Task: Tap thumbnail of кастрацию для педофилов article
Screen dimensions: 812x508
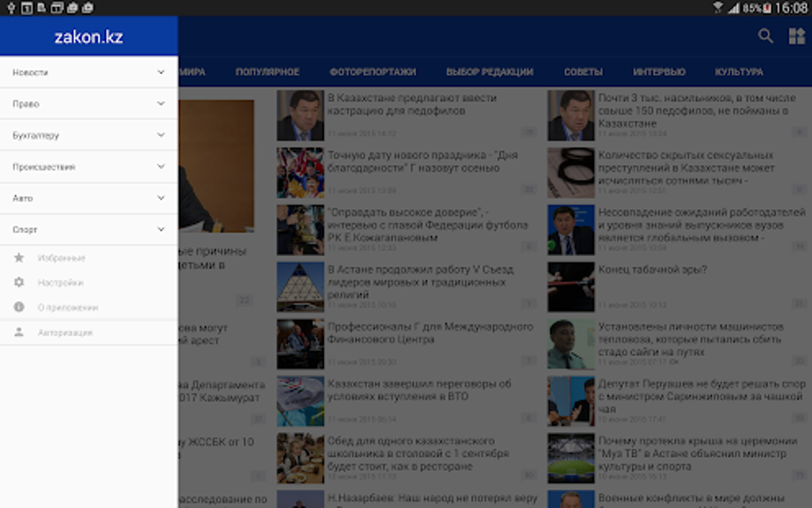Action: coord(300,115)
